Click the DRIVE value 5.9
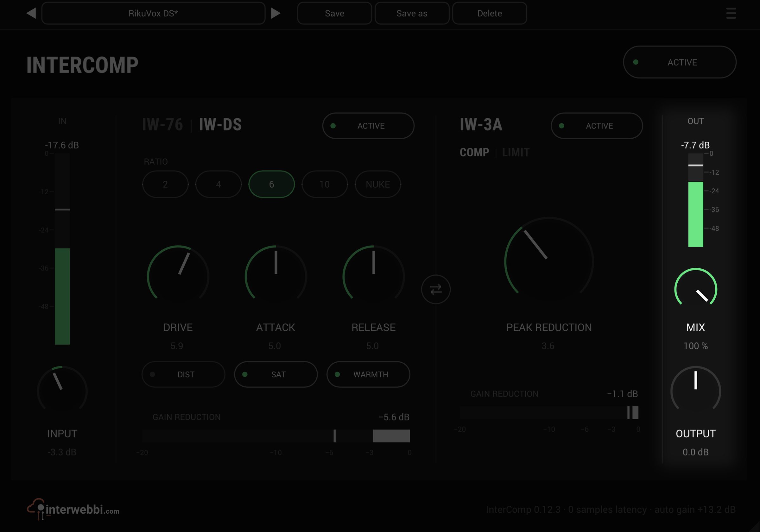The width and height of the screenshot is (760, 532). tap(177, 346)
